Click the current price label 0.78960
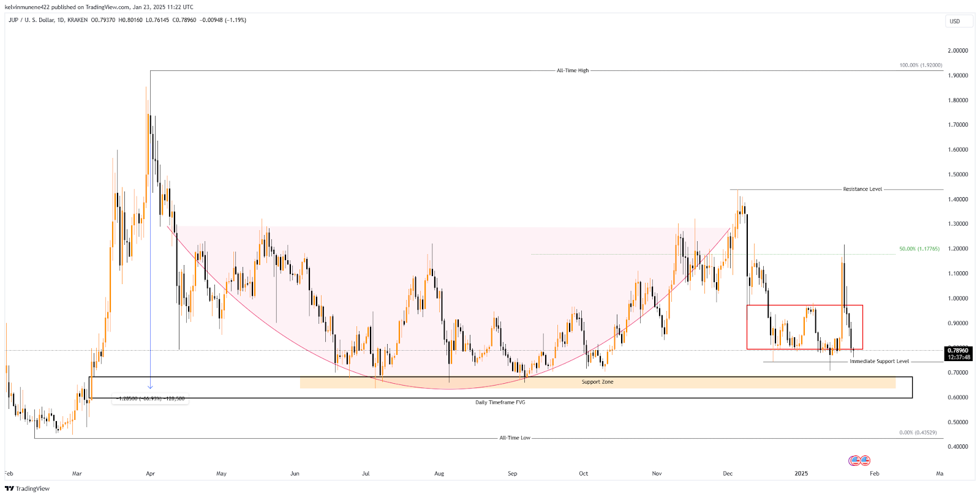 (x=957, y=351)
